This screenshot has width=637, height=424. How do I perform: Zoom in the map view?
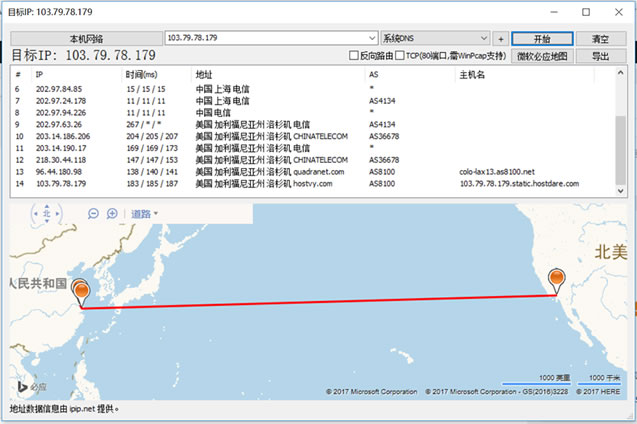coord(112,213)
